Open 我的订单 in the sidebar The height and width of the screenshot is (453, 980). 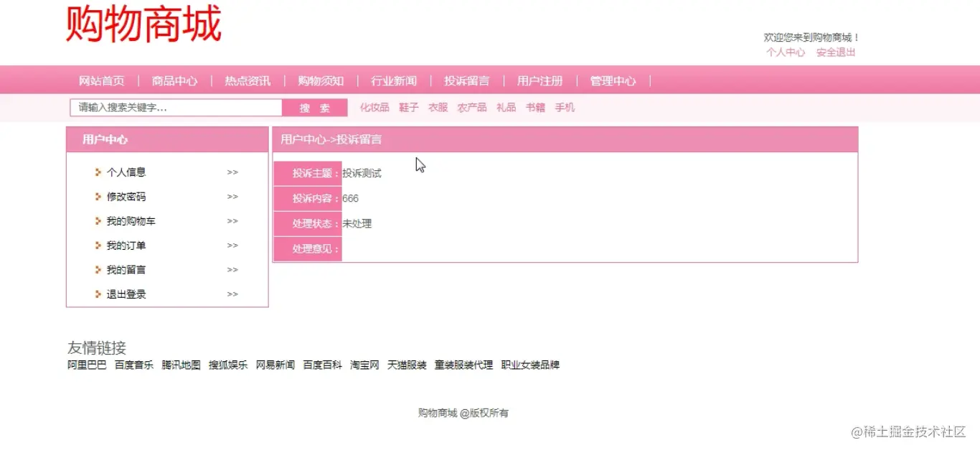pos(126,246)
